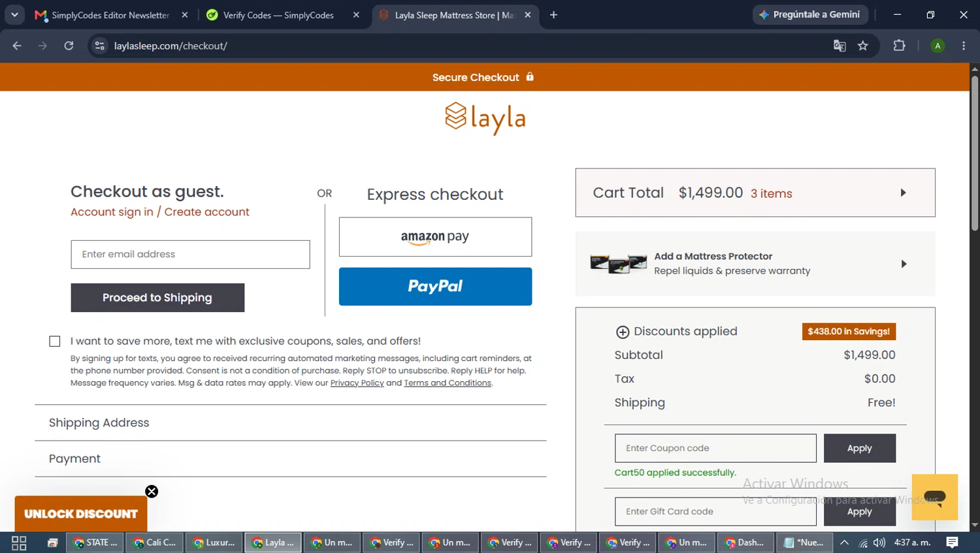The image size is (980, 553).
Task: Click the Enter Coupon code field
Action: click(x=715, y=449)
